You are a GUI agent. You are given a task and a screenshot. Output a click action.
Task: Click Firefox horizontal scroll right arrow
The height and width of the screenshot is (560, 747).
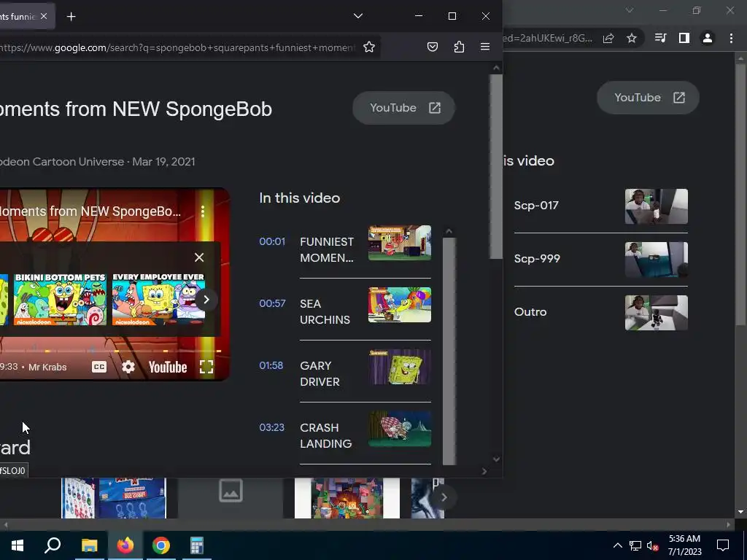coord(484,471)
